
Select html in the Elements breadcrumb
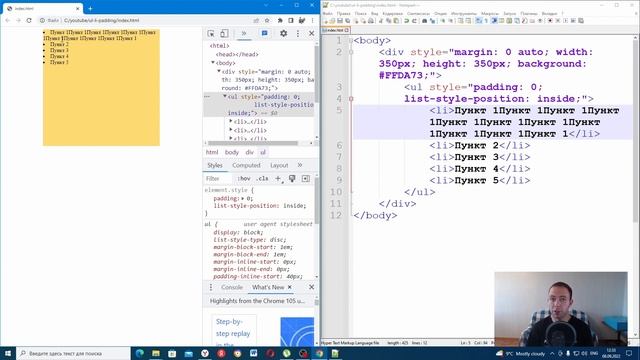[212, 152]
